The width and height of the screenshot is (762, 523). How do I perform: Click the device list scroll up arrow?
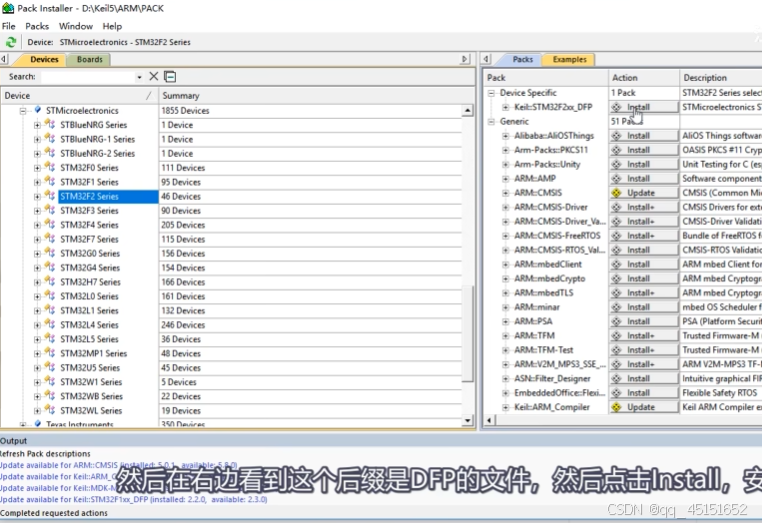click(468, 111)
